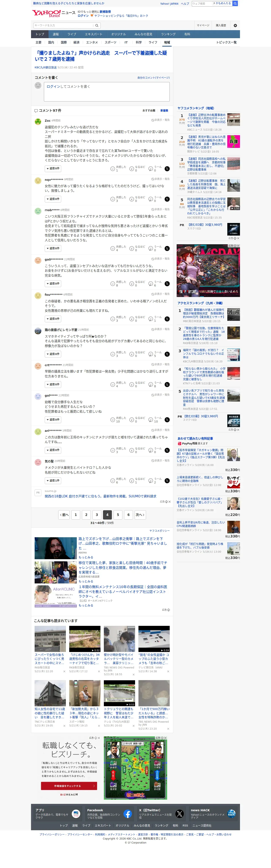Viewport: 271px width, 868px height.
Task: Click the Yahoo! JAPAN ニュース logo
Action: click(54, 13)
